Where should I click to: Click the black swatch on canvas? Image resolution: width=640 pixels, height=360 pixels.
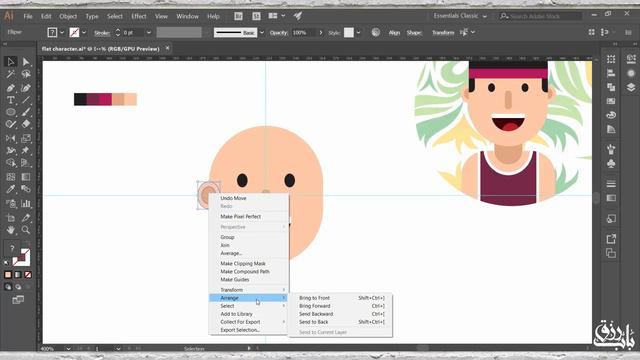(x=80, y=99)
